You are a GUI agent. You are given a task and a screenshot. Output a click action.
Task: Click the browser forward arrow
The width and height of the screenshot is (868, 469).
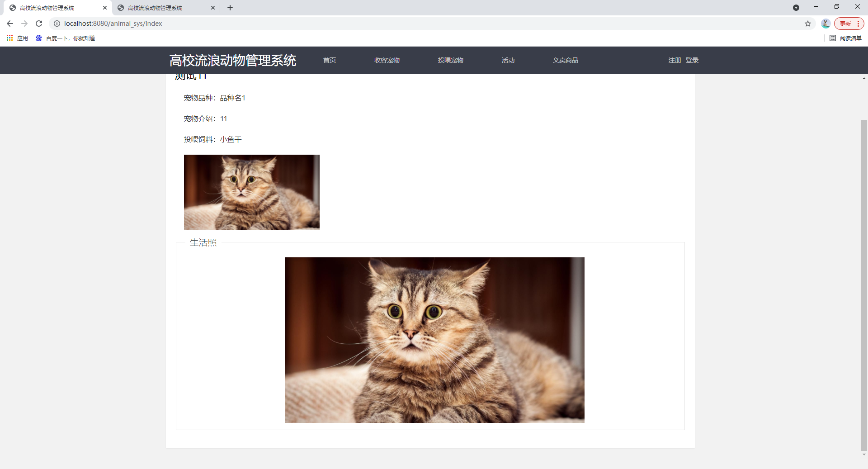point(24,24)
